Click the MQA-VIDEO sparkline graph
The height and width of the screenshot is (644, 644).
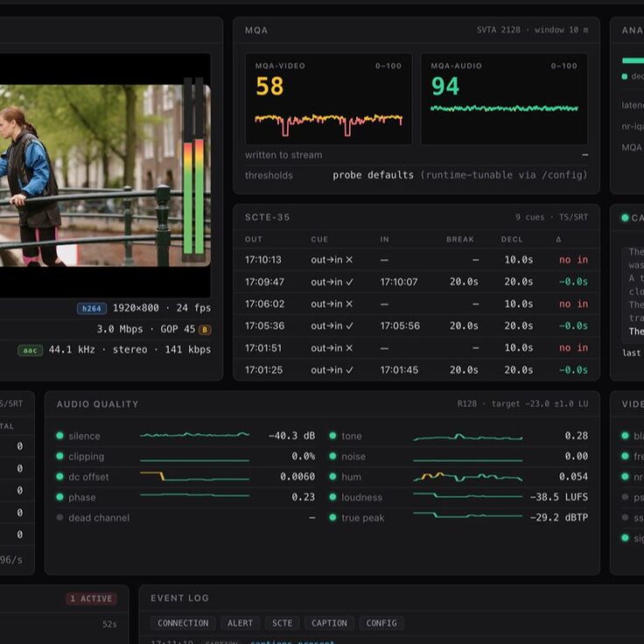329,124
